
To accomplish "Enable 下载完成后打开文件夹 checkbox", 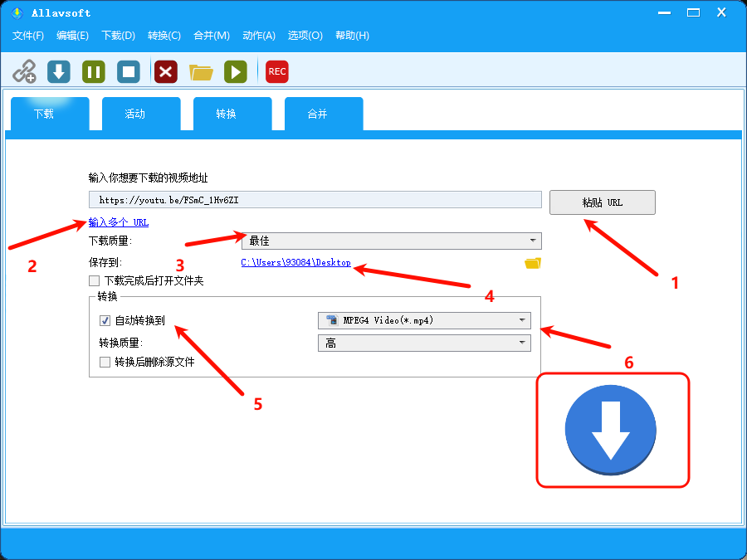I will coord(94,281).
